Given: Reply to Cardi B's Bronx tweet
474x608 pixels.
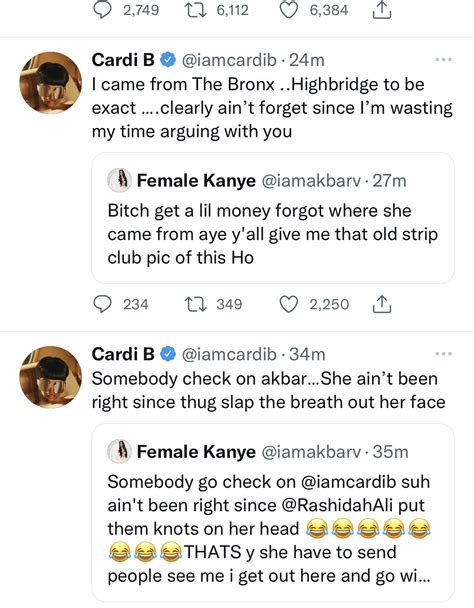Looking at the screenshot, I should tap(102, 304).
